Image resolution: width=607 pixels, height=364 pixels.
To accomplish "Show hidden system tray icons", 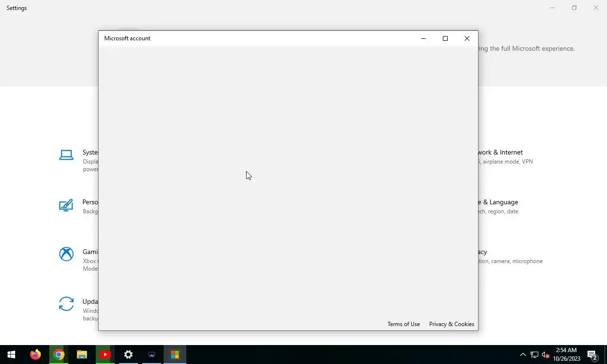I will click(523, 355).
